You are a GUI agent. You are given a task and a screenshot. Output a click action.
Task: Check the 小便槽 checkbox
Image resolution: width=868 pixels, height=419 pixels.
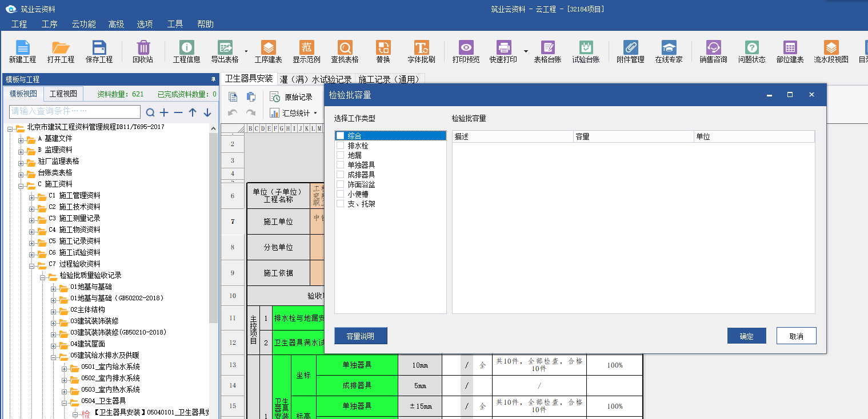(x=341, y=194)
